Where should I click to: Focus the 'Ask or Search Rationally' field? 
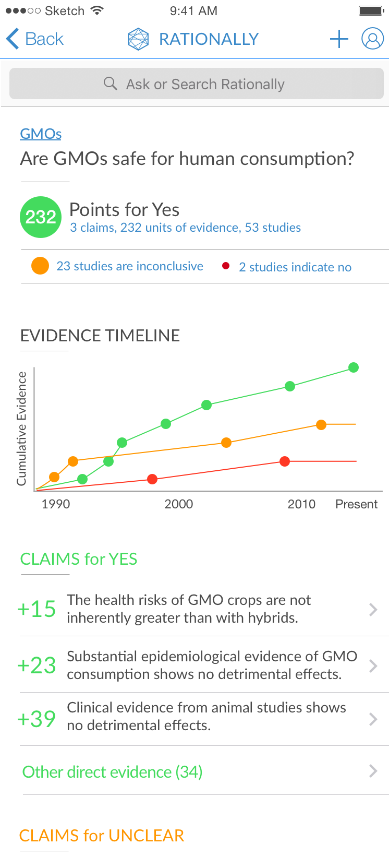(205, 84)
